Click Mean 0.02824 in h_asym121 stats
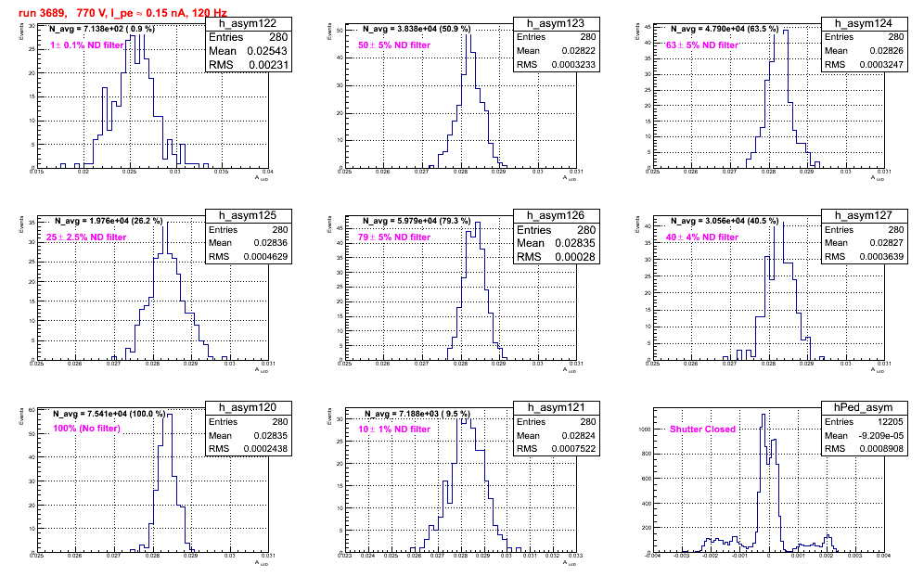The height and width of the screenshot is (577, 924). pyautogui.click(x=556, y=436)
